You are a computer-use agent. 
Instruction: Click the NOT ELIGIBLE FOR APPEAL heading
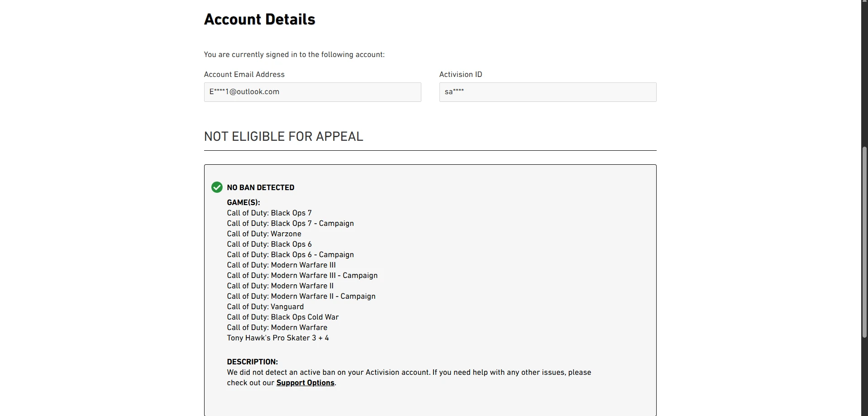click(x=283, y=136)
